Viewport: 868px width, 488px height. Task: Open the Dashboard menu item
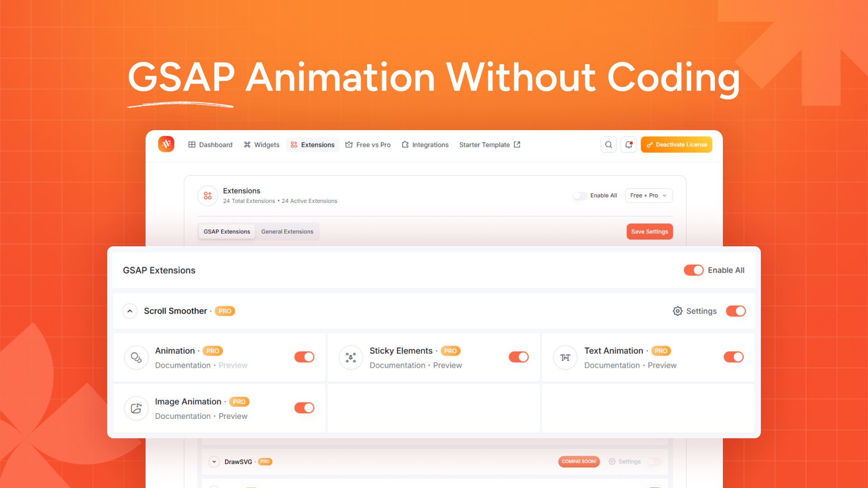click(210, 145)
